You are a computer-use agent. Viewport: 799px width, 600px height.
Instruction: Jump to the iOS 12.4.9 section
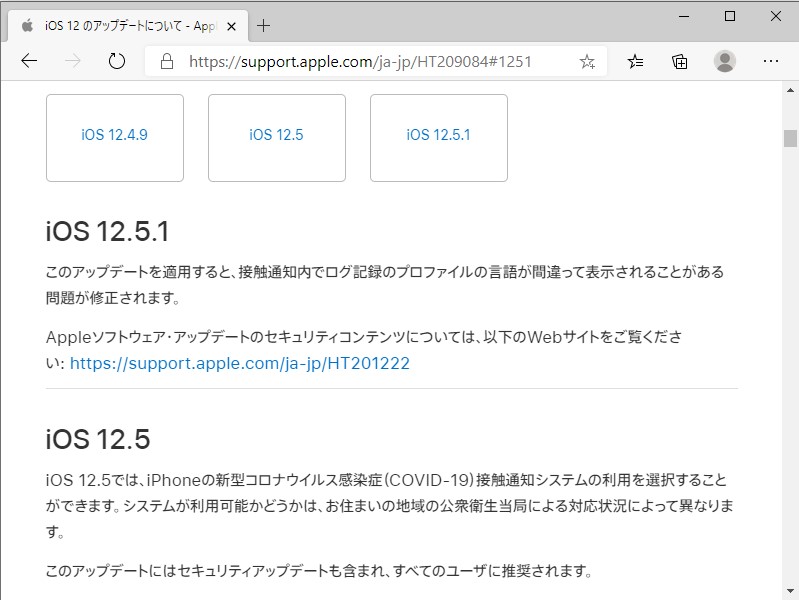(x=115, y=138)
